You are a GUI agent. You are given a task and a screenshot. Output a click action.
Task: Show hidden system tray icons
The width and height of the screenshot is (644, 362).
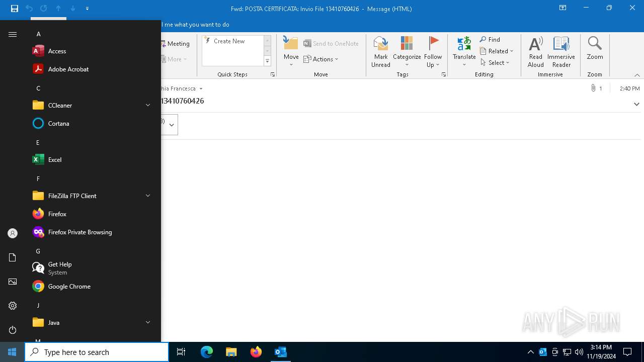(530, 352)
